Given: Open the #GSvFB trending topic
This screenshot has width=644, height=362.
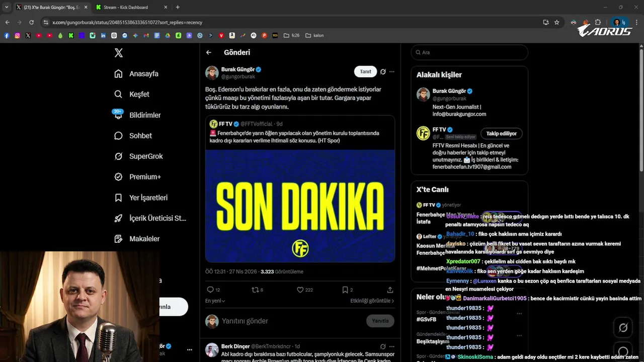Looking at the screenshot, I should pos(426,319).
